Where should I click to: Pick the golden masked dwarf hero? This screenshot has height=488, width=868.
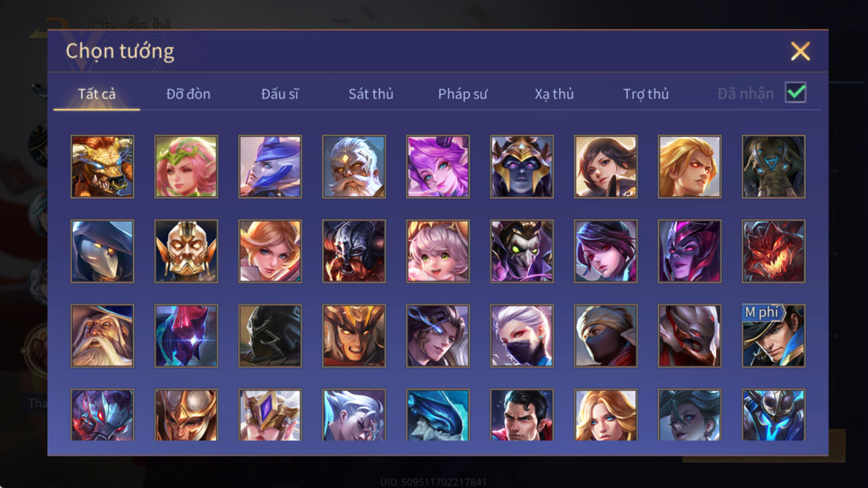[186, 251]
